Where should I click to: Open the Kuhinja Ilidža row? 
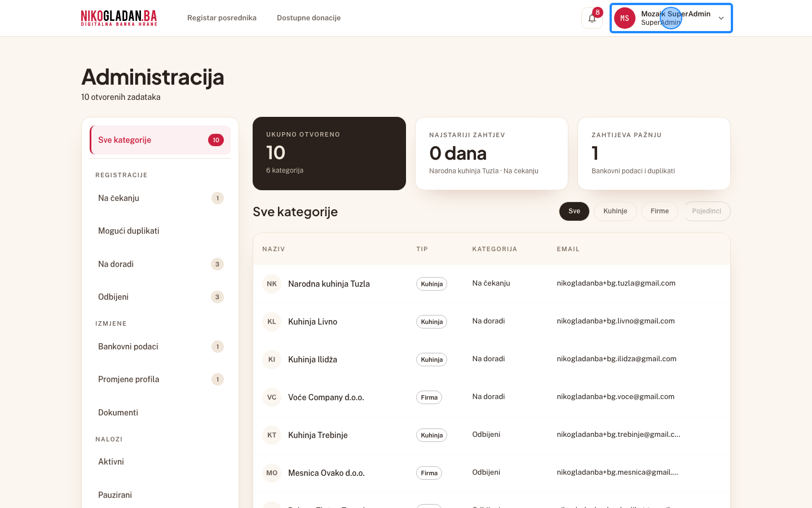coord(492,360)
